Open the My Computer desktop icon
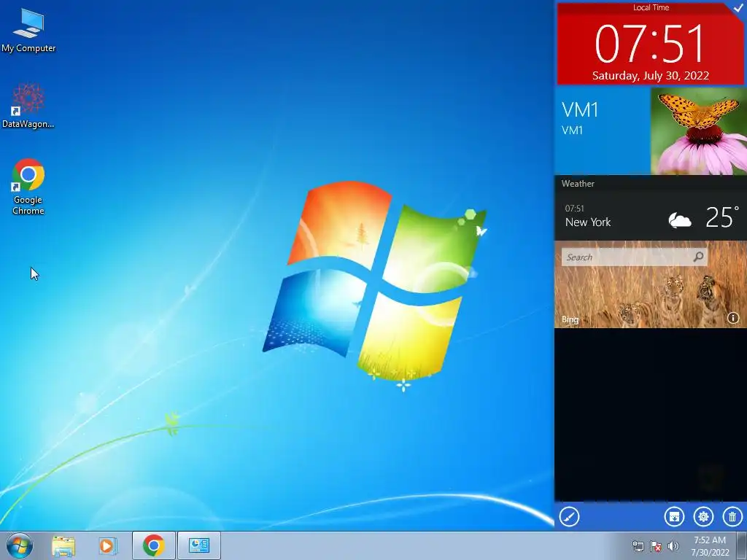 (x=28, y=30)
